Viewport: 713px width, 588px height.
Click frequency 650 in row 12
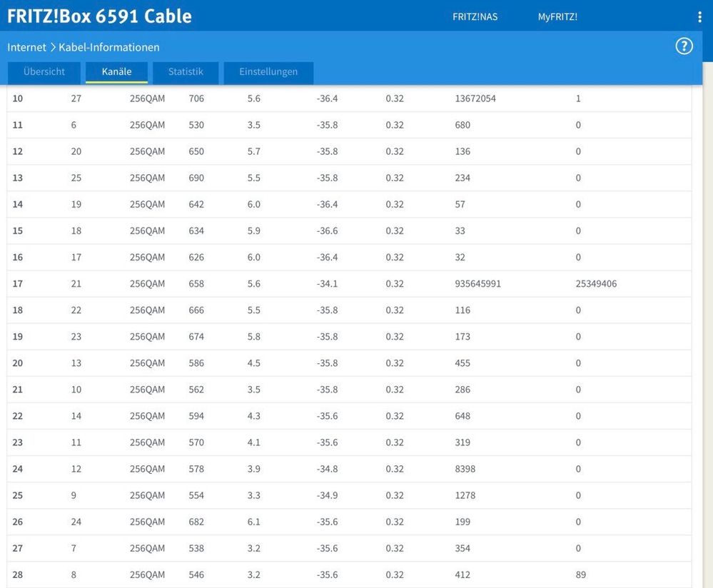click(x=196, y=151)
